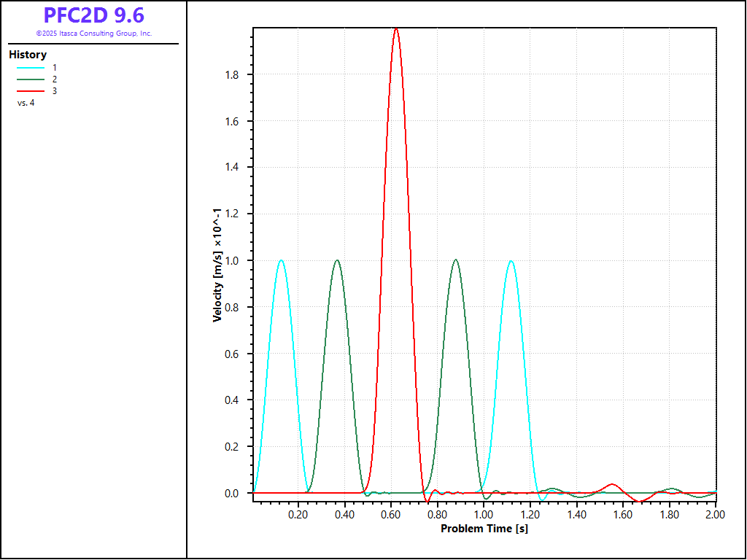Screen dimensions: 747x560
Task: Click the PFC2D 9.6 title
Action: pos(93,15)
